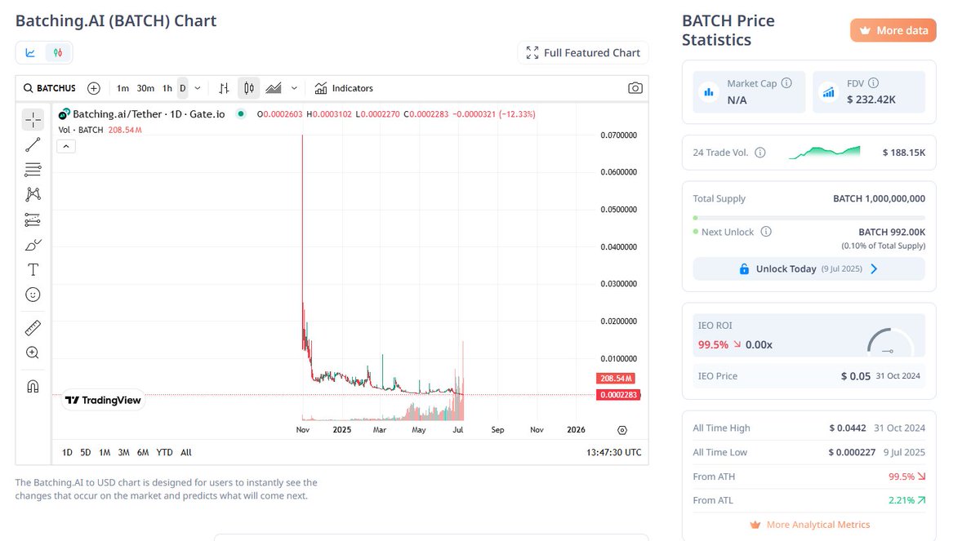Select the Text annotation tool
Image resolution: width=980 pixels, height=541 pixels.
coord(33,270)
